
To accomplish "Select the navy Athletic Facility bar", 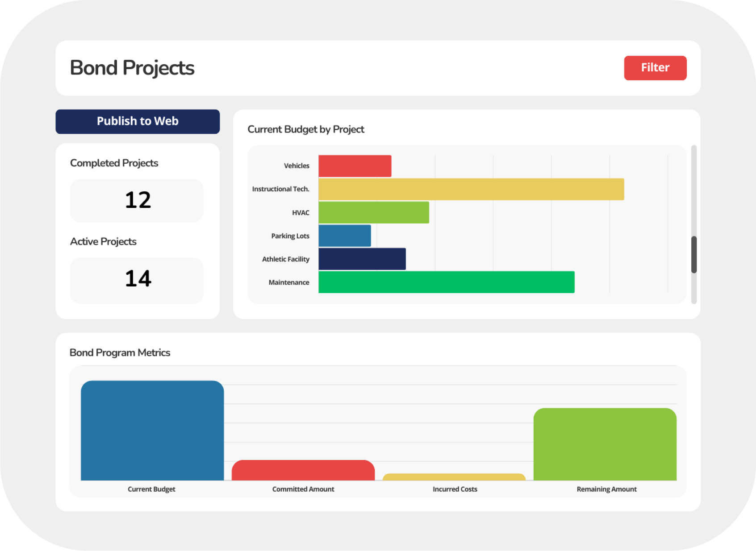I will [x=362, y=259].
